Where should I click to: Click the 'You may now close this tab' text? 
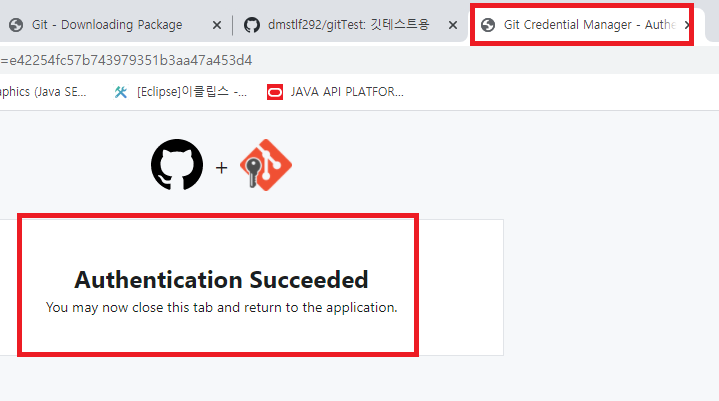coord(221,308)
